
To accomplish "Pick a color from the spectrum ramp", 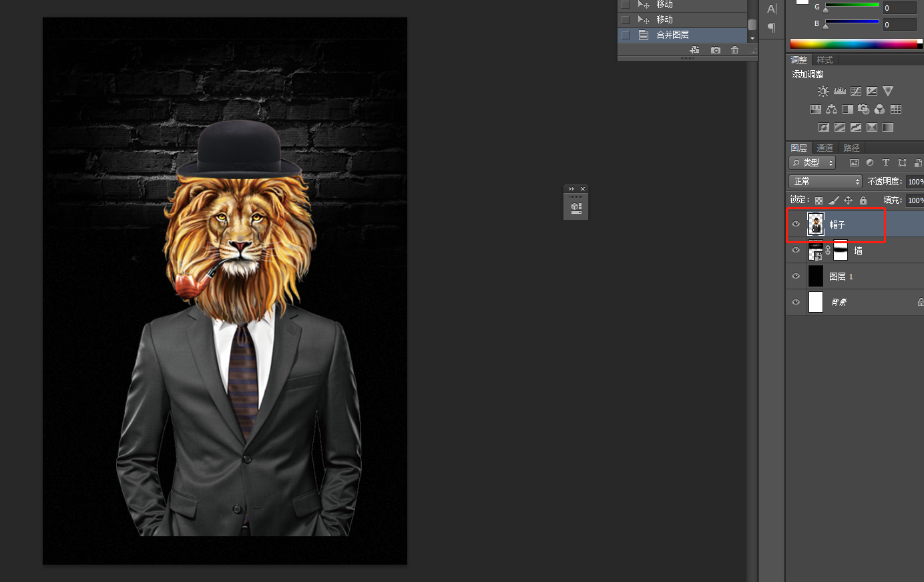I will click(x=854, y=44).
